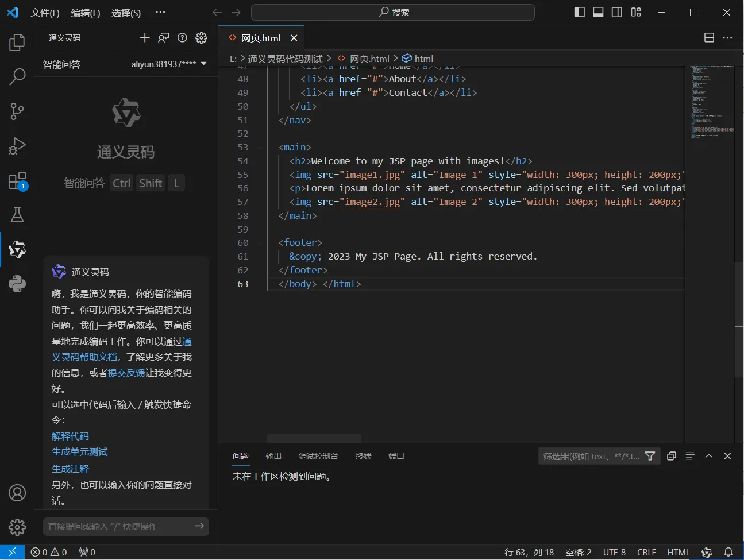This screenshot has width=744, height=560.
Task: Open notifications bell in status bar
Action: point(728,552)
